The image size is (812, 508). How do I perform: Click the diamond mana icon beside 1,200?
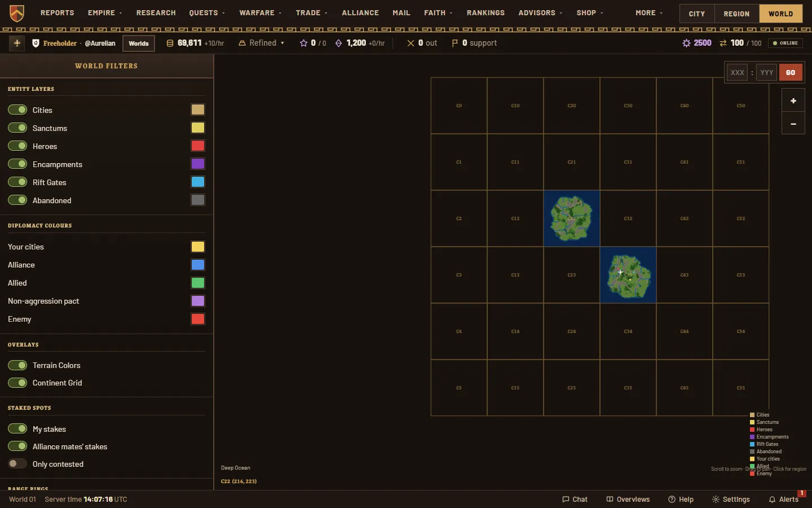[x=338, y=43]
